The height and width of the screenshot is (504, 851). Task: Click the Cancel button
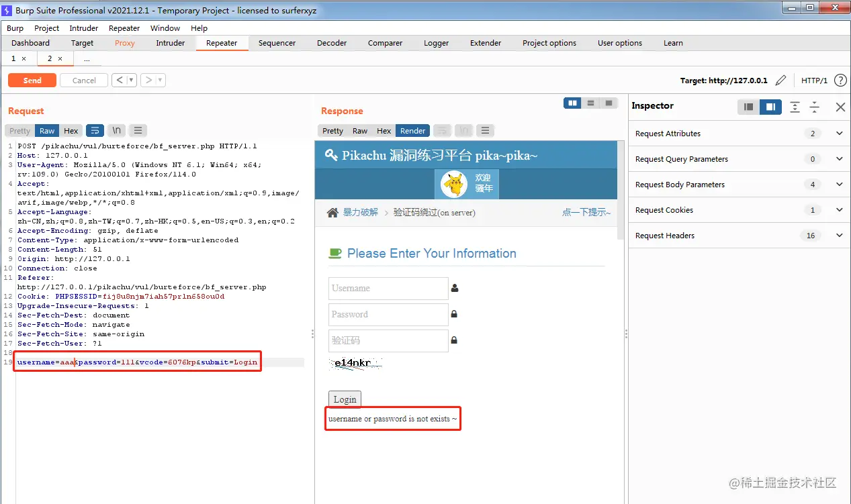[84, 81]
